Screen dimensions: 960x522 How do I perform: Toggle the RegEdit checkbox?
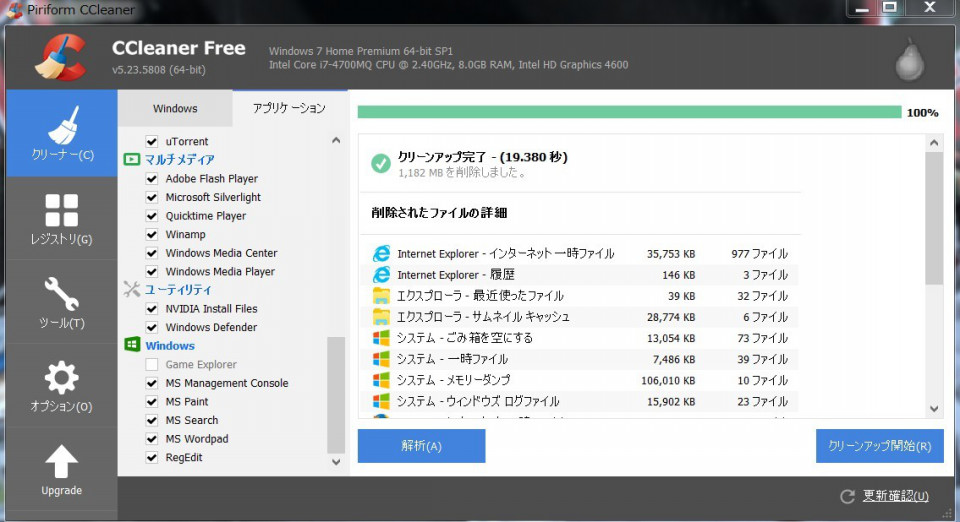point(152,457)
